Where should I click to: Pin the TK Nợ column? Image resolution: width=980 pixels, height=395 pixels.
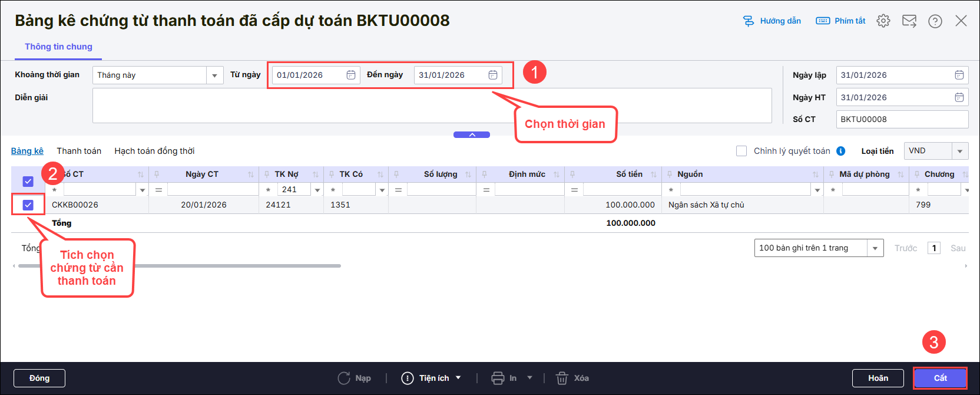point(266,175)
